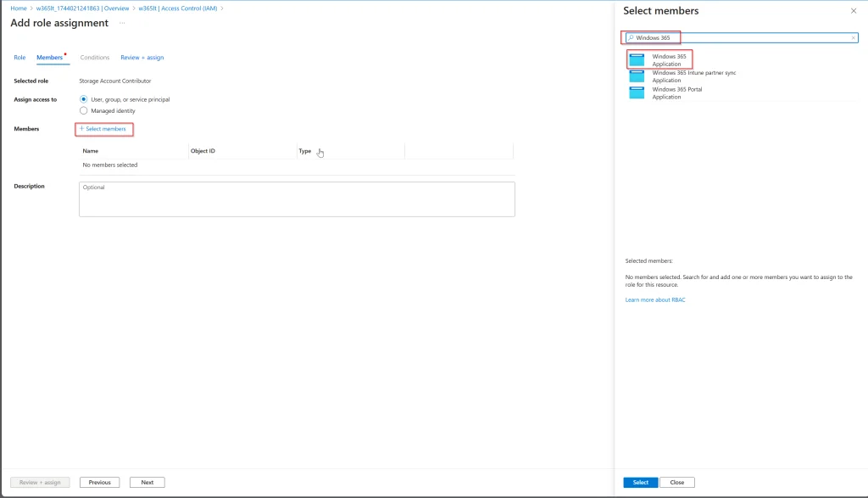Open w365lt_1744021241863 Overview breadcrumb
868x498 pixels.
82,8
